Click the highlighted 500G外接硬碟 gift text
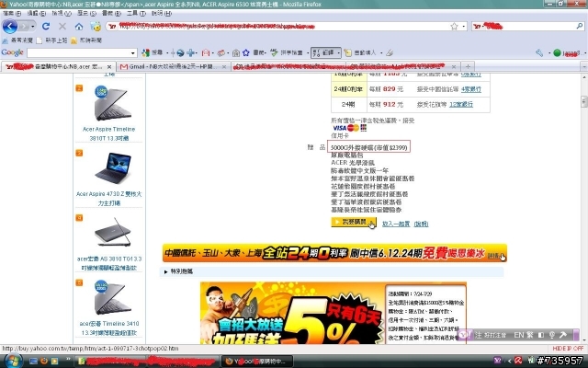588x368 pixels. [368, 147]
